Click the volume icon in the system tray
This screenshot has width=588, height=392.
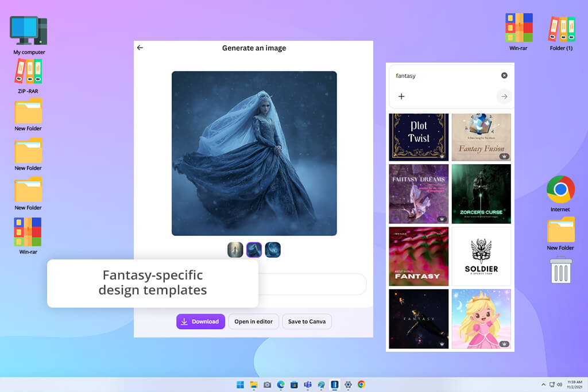[x=559, y=385]
